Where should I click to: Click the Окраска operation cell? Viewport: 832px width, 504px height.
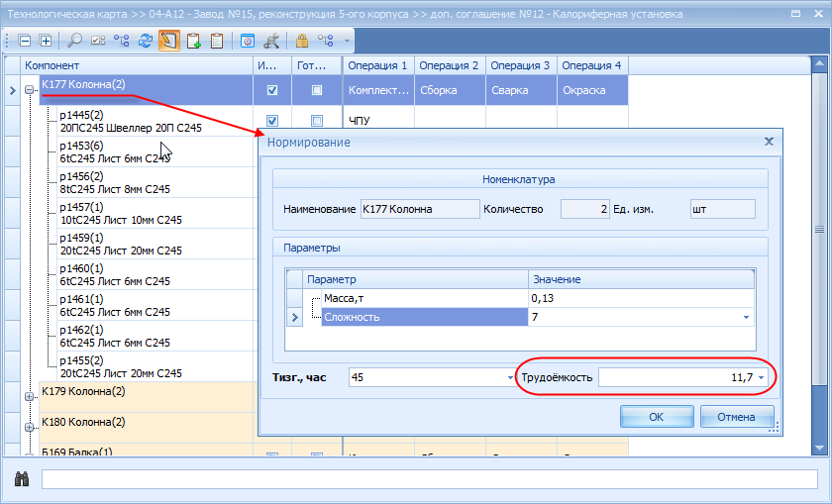(x=592, y=90)
